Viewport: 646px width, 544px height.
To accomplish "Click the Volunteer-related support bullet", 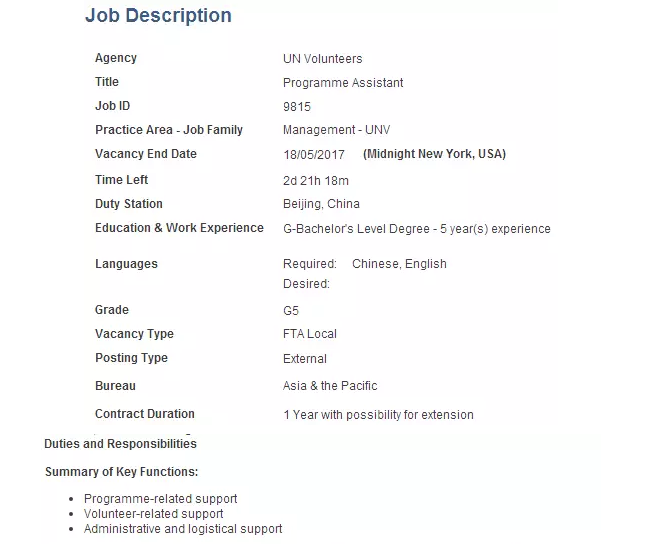I will [154, 513].
